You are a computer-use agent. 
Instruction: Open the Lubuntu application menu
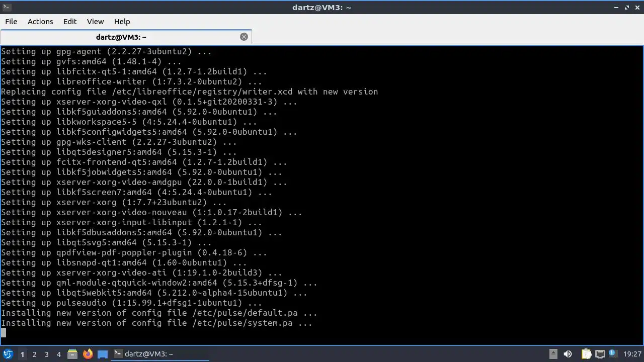pyautogui.click(x=8, y=354)
